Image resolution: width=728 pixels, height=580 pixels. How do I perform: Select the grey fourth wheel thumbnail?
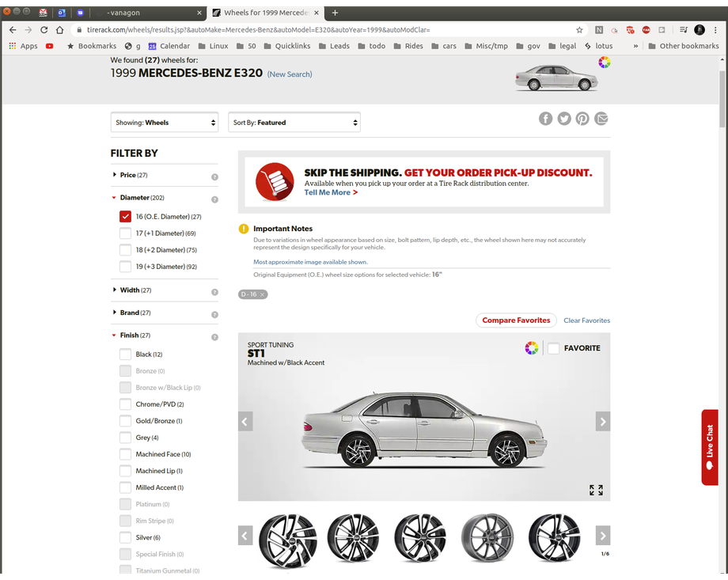click(487, 536)
